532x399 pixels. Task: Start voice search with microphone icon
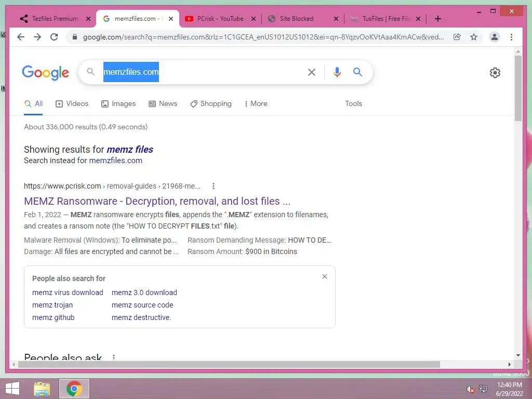pyautogui.click(x=337, y=72)
